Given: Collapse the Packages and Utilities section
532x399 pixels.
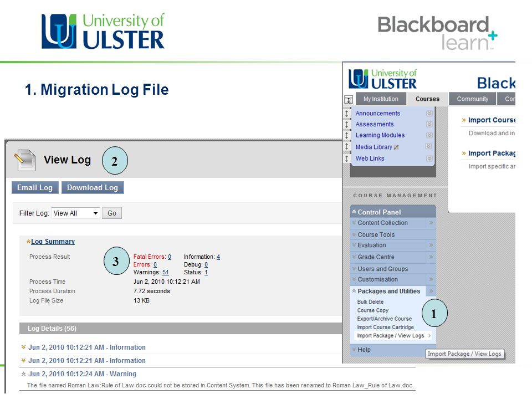Looking at the screenshot, I should coord(354,291).
